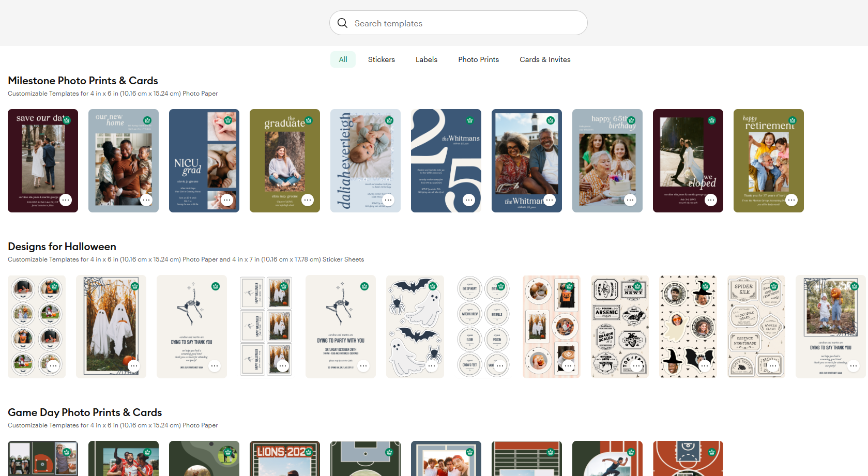The height and width of the screenshot is (476, 868).
Task: Click the magnifier icon in search bar
Action: click(x=342, y=23)
